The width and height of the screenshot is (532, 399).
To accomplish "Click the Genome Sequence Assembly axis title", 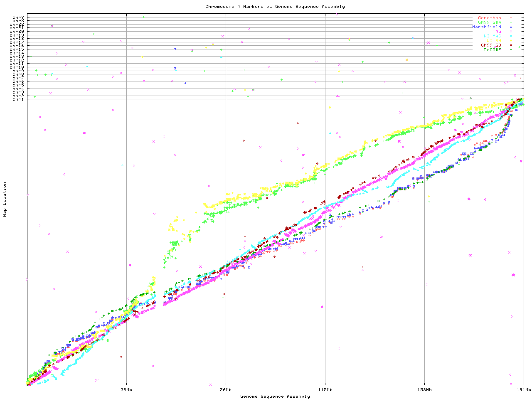I will click(275, 397).
